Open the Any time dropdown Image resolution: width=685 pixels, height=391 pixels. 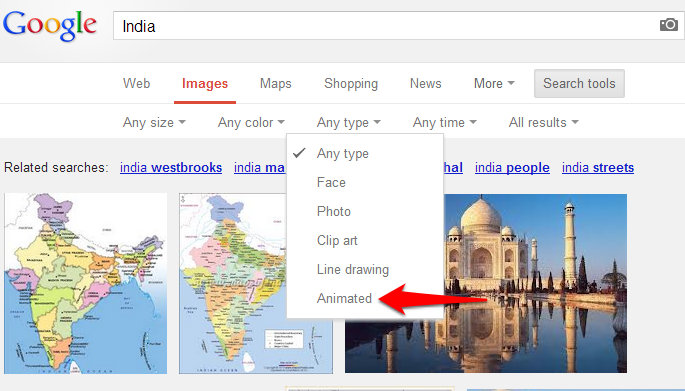click(445, 122)
